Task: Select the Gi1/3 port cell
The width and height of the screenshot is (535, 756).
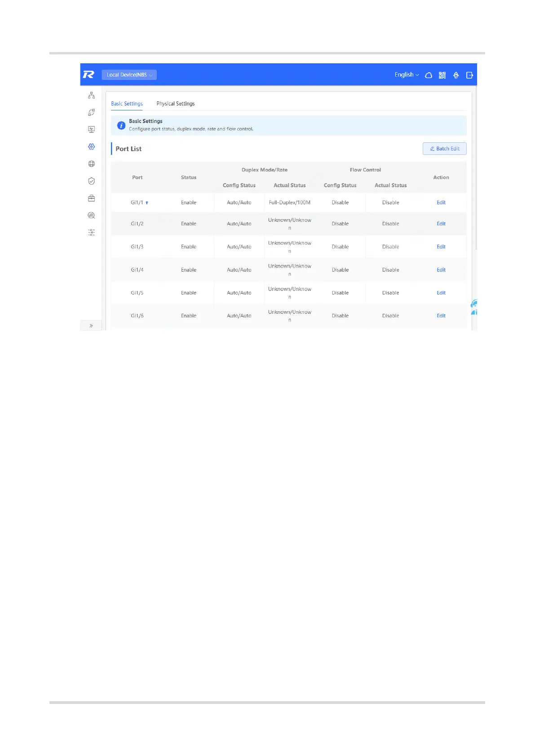Action: [137, 247]
